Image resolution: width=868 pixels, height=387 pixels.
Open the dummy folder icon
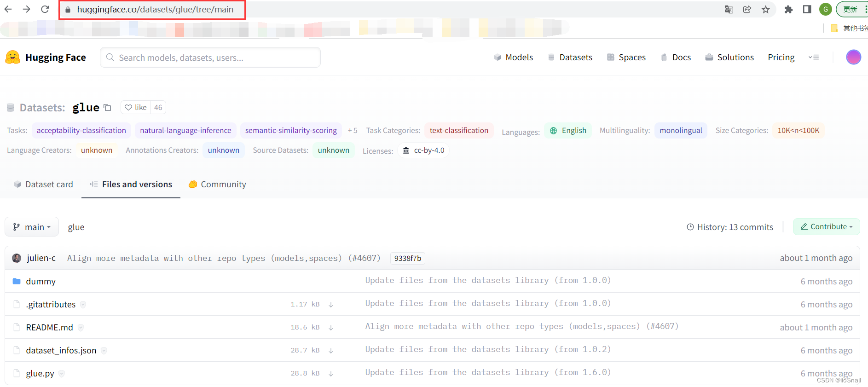(17, 281)
